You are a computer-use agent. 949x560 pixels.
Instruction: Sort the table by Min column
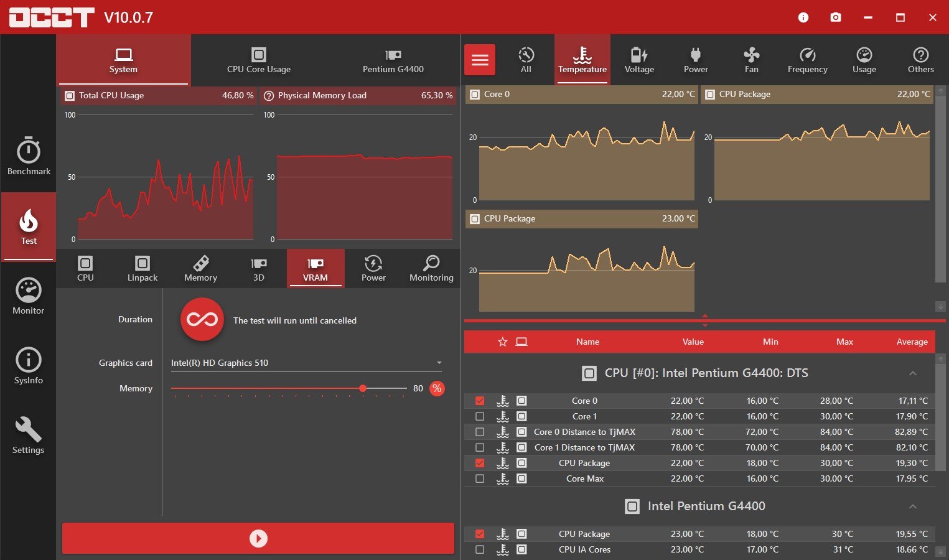[770, 342]
